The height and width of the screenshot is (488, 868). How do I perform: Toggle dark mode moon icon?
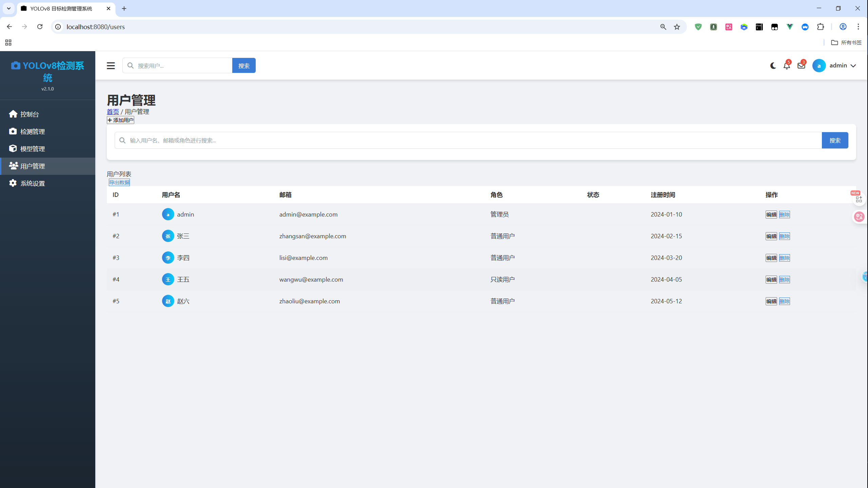tap(773, 66)
